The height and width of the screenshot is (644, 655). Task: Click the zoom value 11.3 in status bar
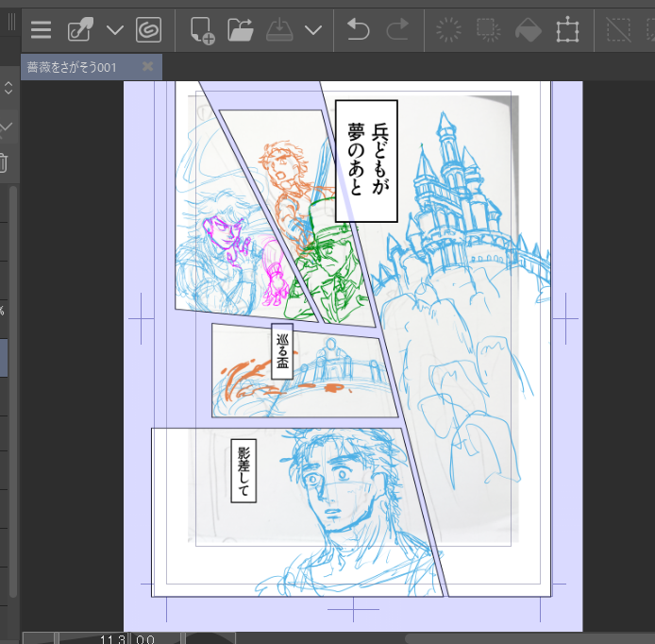point(113,639)
